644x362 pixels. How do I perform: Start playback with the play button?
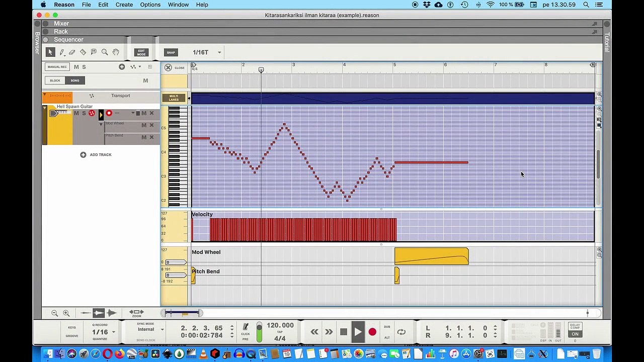[358, 332]
